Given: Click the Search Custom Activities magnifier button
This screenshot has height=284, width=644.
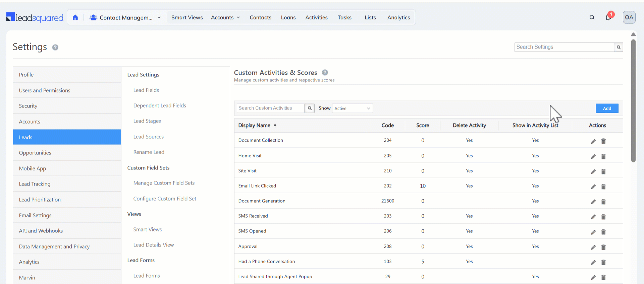Looking at the screenshot, I should coord(310,108).
